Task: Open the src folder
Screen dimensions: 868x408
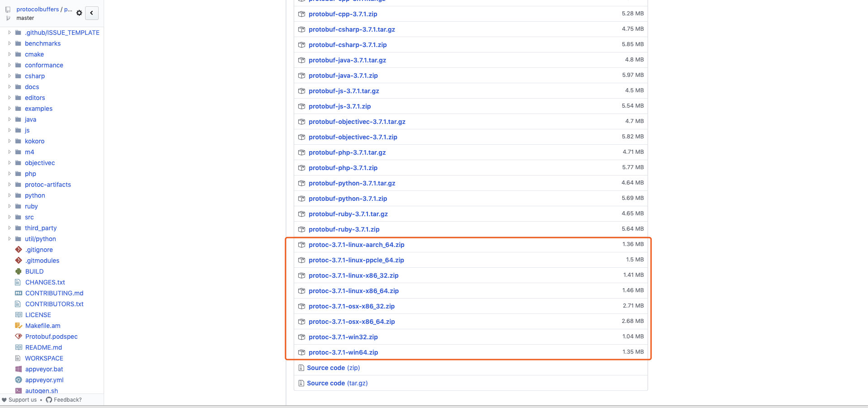Action: tap(29, 217)
